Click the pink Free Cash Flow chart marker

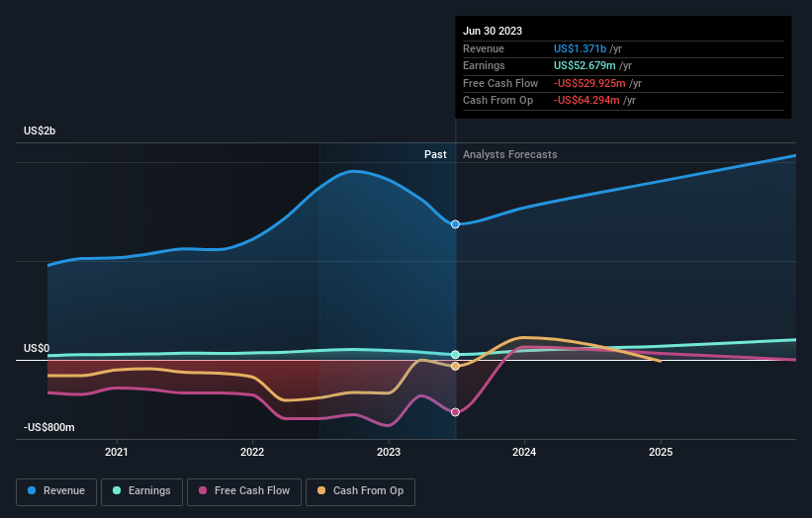click(455, 412)
